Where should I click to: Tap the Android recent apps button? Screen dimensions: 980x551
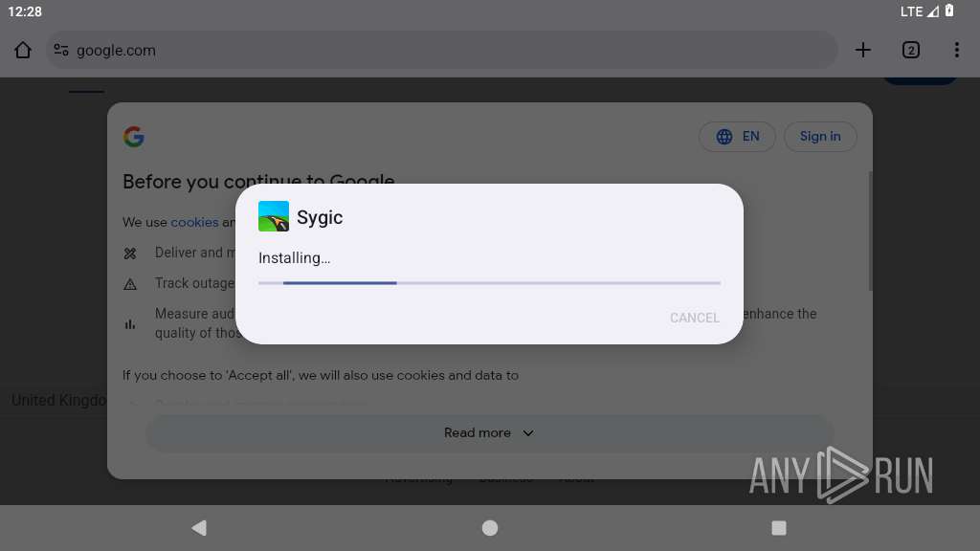point(779,528)
